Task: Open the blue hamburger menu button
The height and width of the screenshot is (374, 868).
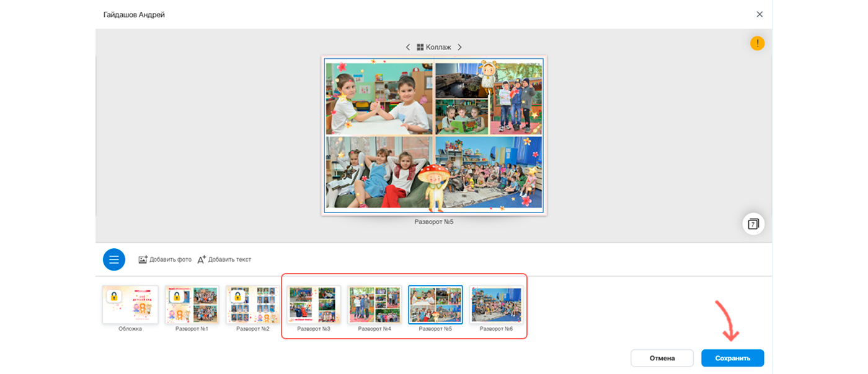Action: [114, 259]
